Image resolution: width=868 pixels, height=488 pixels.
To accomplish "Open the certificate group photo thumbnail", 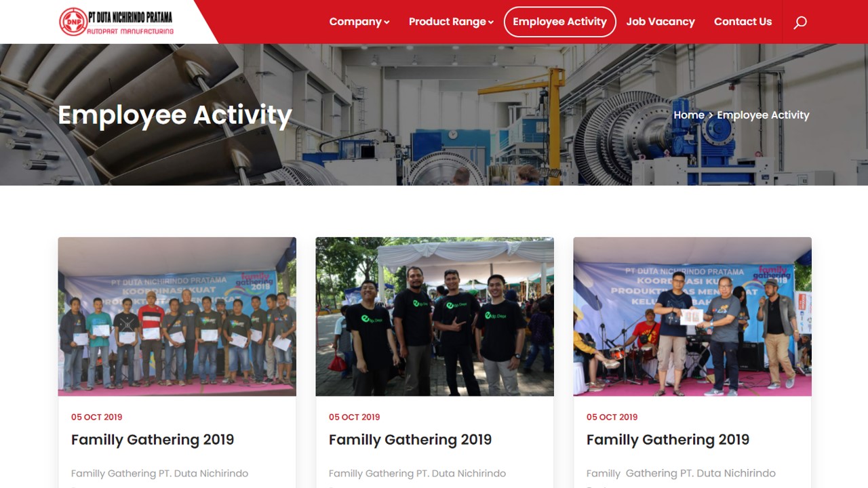I will click(177, 317).
